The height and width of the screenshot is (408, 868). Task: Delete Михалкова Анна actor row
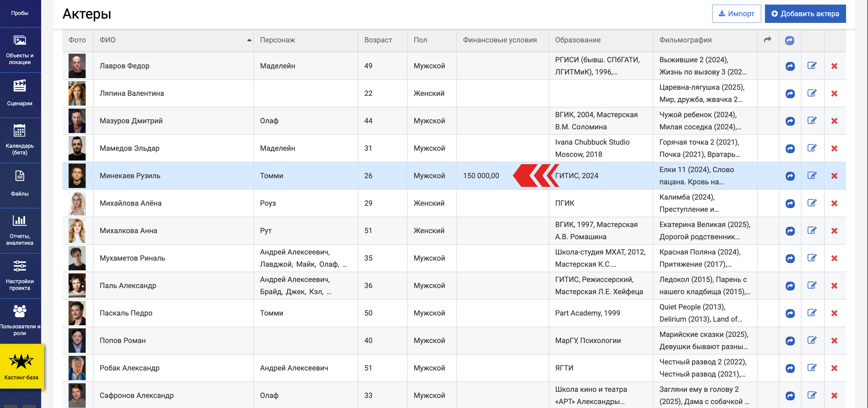click(x=834, y=231)
